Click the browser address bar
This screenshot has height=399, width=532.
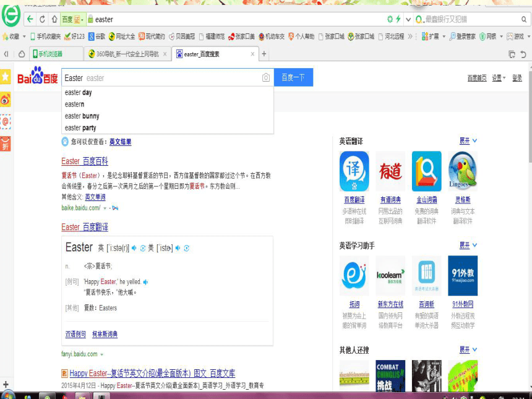(238, 19)
